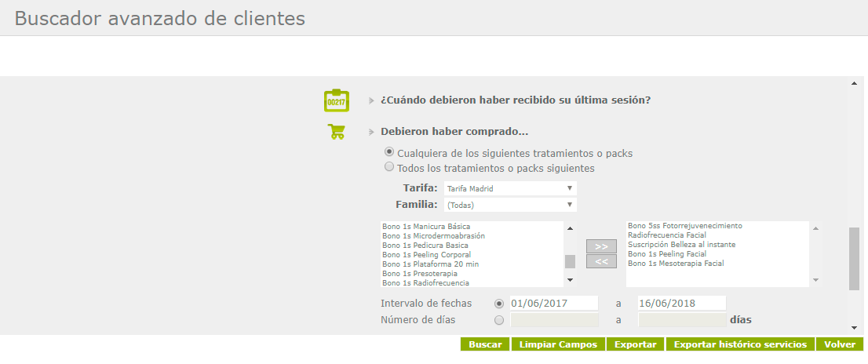Click the chosen list scroll-down arrow
The image size is (868, 364).
pos(815,281)
